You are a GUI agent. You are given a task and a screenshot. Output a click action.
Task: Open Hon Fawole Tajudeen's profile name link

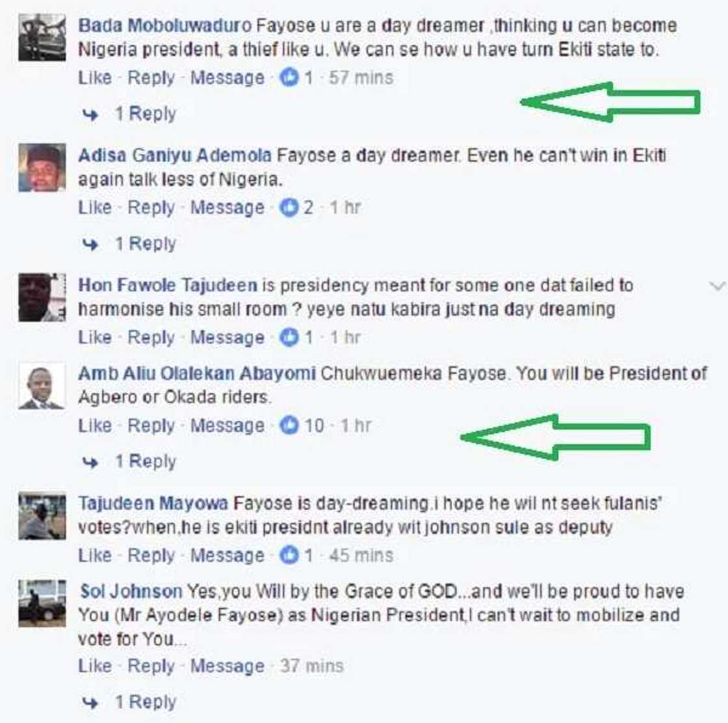[x=168, y=285]
